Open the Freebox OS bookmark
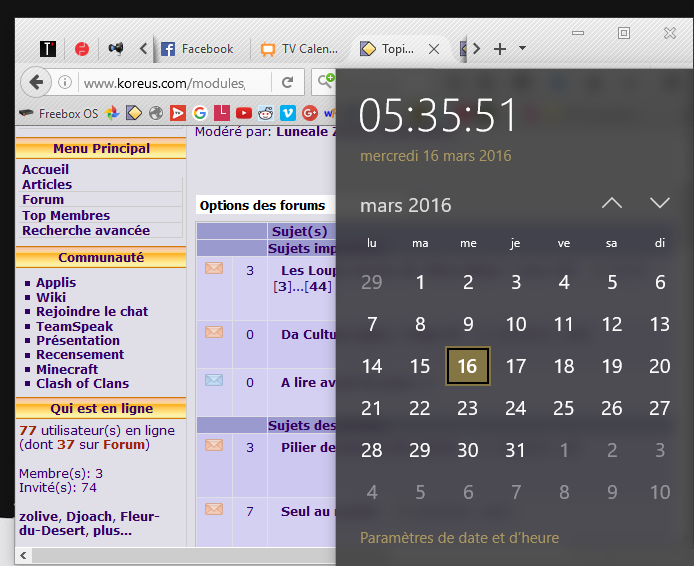Image resolution: width=694 pixels, height=566 pixels. click(x=59, y=113)
